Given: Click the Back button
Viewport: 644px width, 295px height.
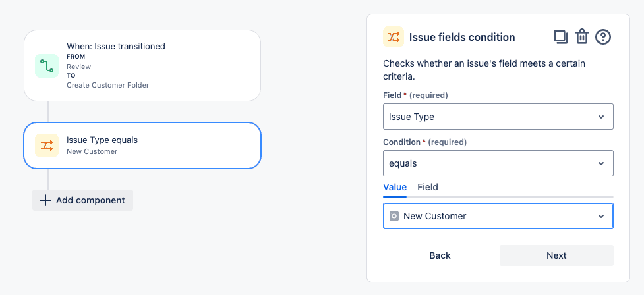Looking at the screenshot, I should click(440, 255).
